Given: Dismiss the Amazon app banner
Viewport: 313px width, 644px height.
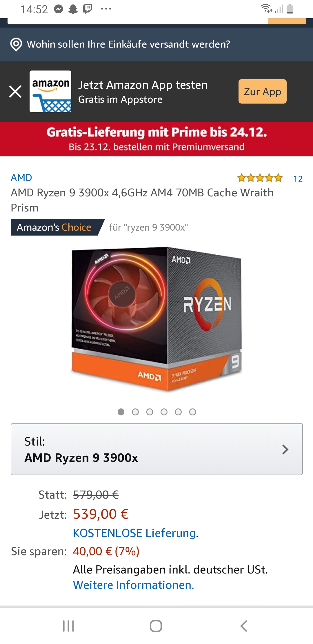Looking at the screenshot, I should click(x=15, y=92).
